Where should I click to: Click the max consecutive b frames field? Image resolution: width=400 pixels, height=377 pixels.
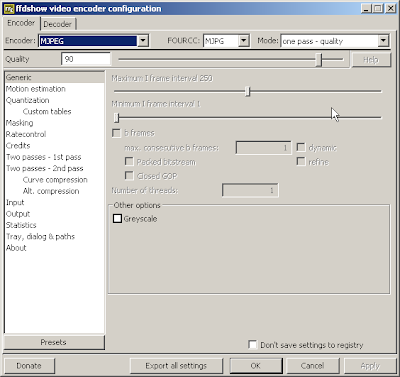[x=263, y=148]
